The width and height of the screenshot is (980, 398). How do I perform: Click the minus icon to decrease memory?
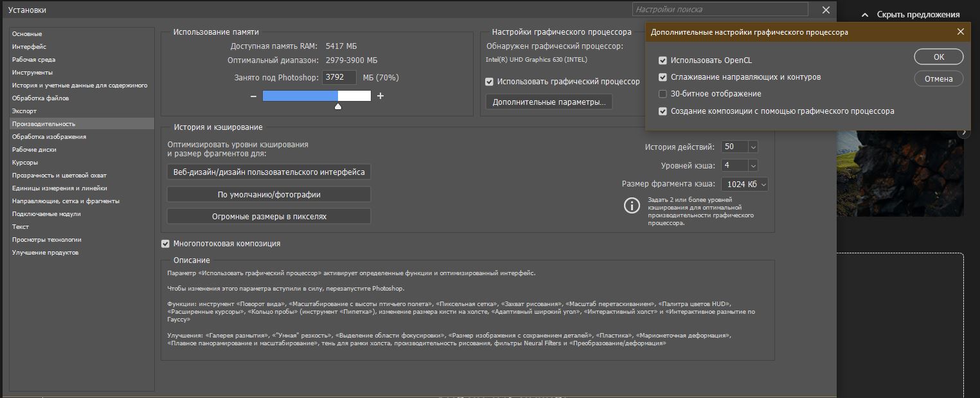tap(254, 96)
